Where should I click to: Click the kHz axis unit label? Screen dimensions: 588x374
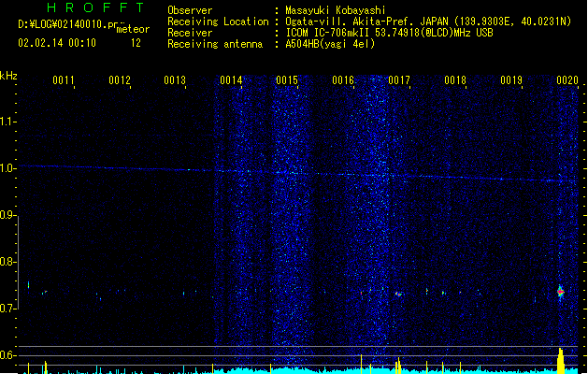coord(8,76)
